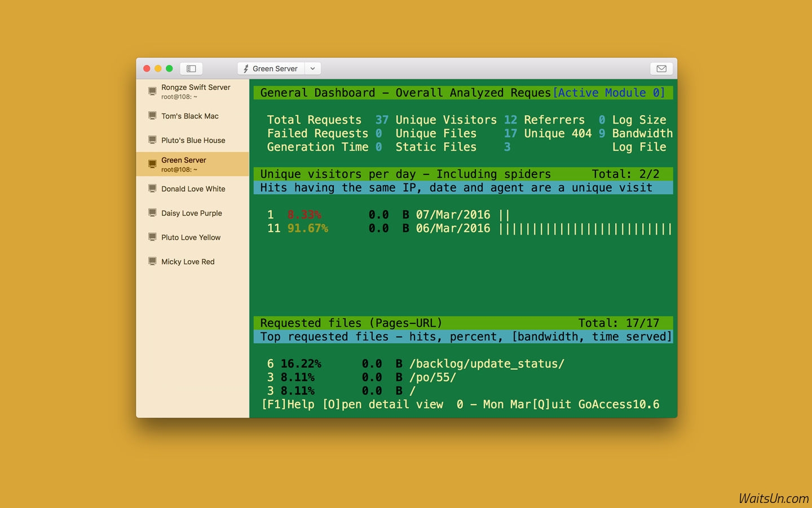
Task: Switch to Tom's Black Mac session
Action: tap(189, 116)
